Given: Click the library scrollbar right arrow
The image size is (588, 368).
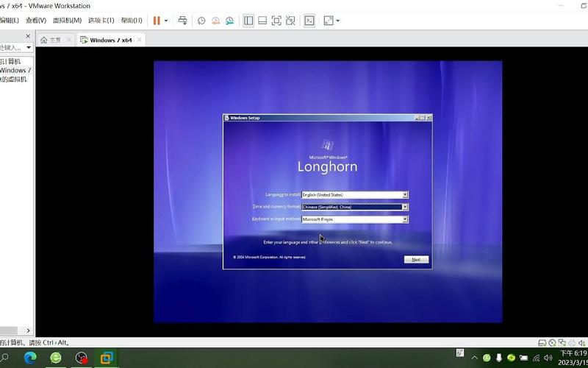Looking at the screenshot, I should coord(28,330).
